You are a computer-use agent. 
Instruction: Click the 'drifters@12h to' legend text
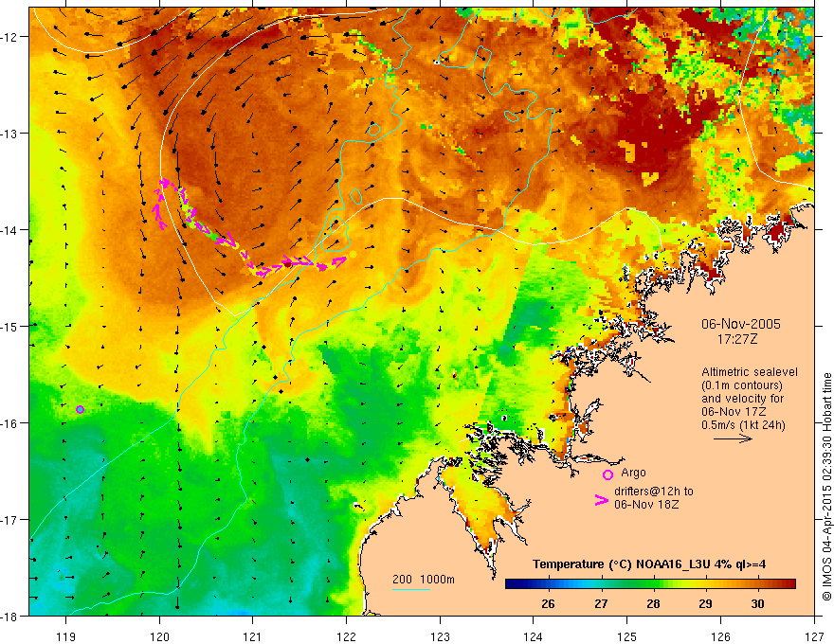[x=654, y=492]
